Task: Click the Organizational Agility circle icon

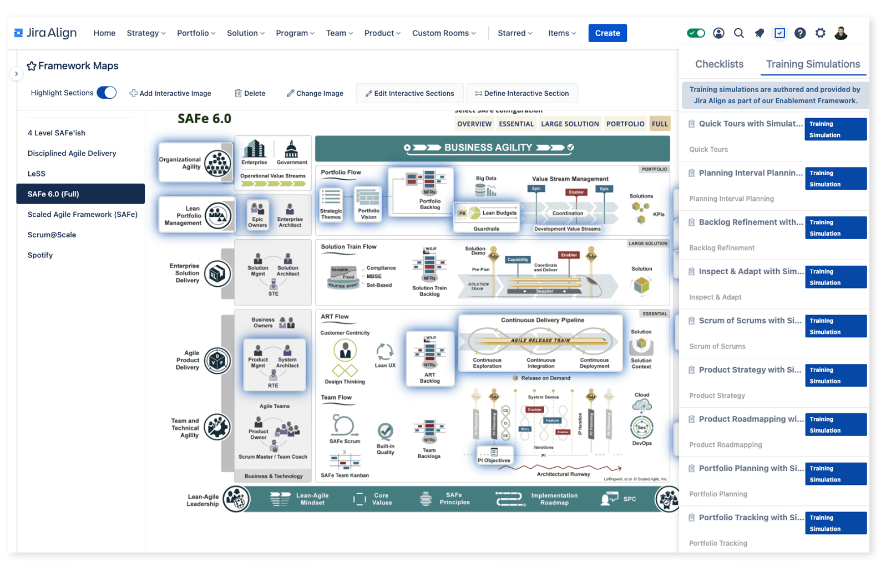Action: pyautogui.click(x=217, y=163)
